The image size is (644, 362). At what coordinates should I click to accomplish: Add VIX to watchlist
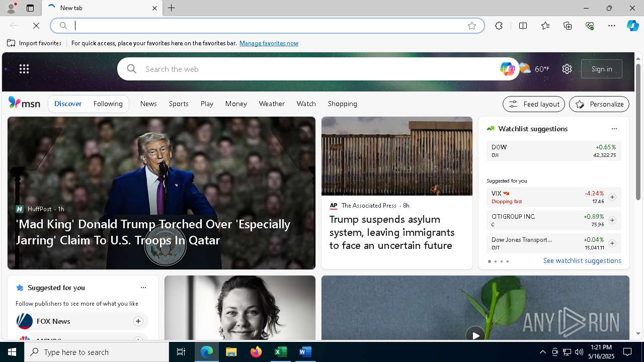coord(612,197)
